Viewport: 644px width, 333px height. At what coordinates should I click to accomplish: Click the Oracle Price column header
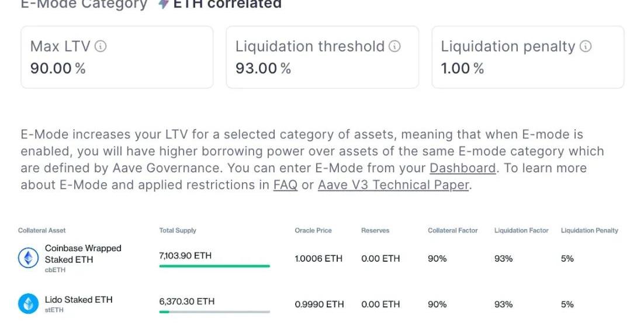click(x=313, y=230)
